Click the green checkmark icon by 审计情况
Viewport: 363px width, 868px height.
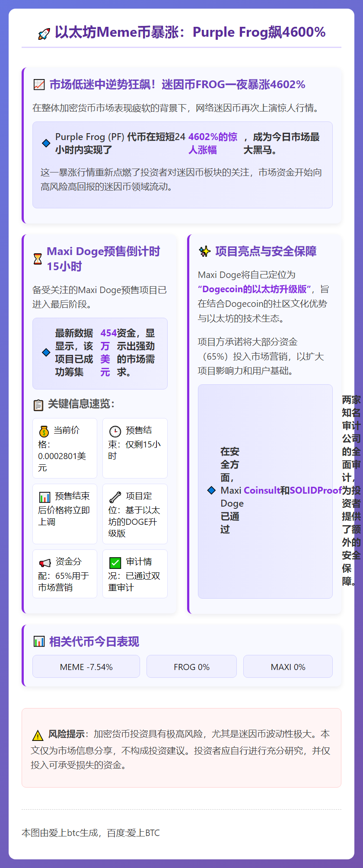pos(115,562)
